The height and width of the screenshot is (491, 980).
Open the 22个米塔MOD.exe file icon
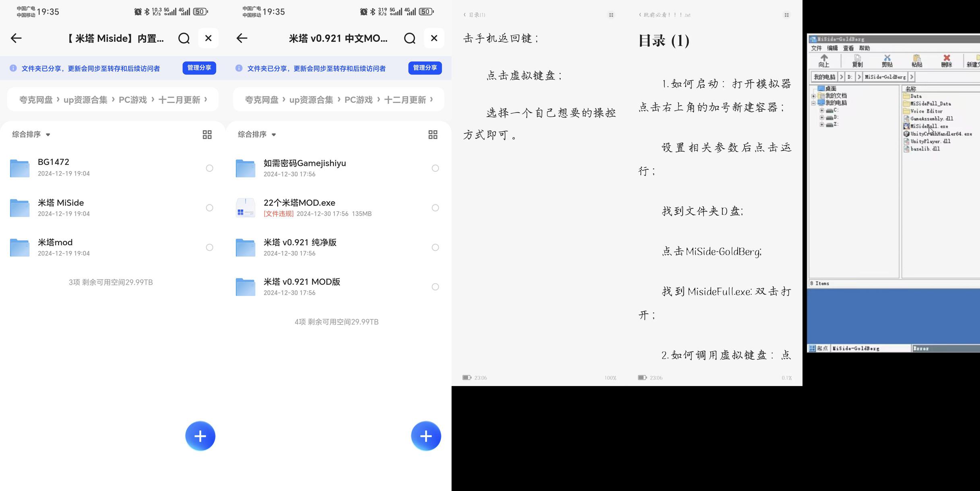click(246, 208)
